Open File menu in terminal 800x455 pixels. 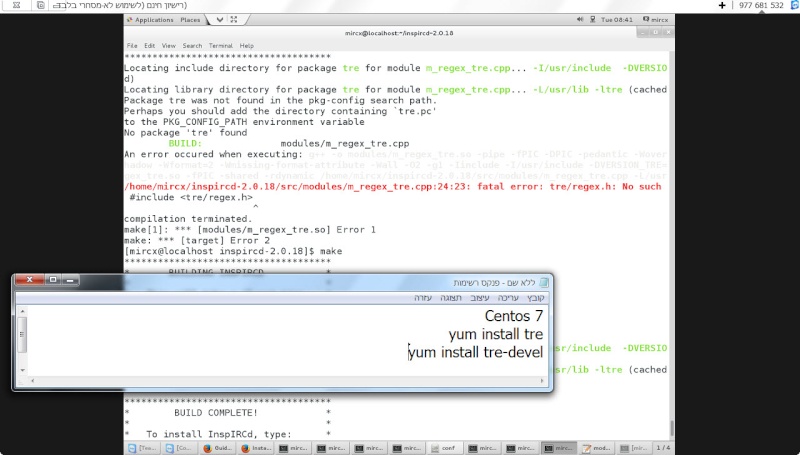coord(132,45)
